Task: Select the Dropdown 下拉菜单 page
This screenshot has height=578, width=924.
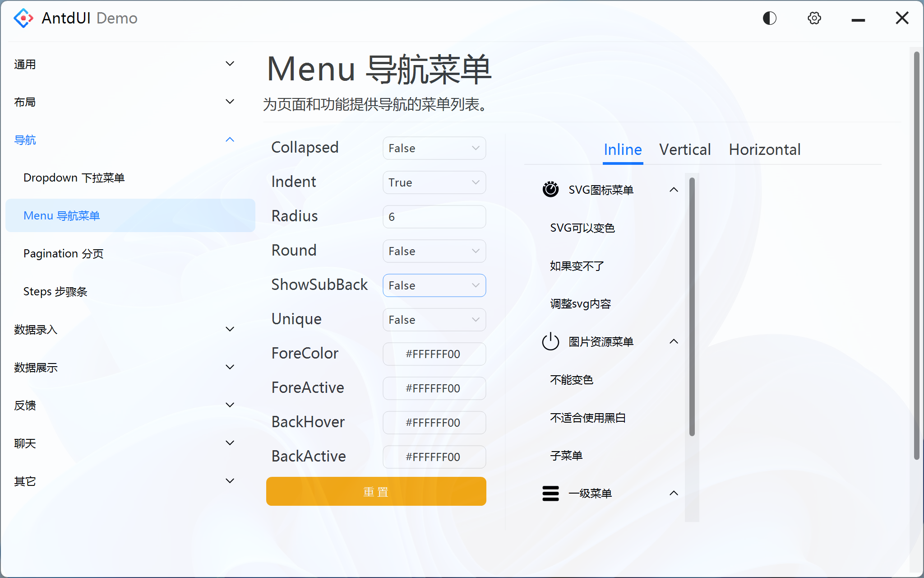Action: click(74, 177)
